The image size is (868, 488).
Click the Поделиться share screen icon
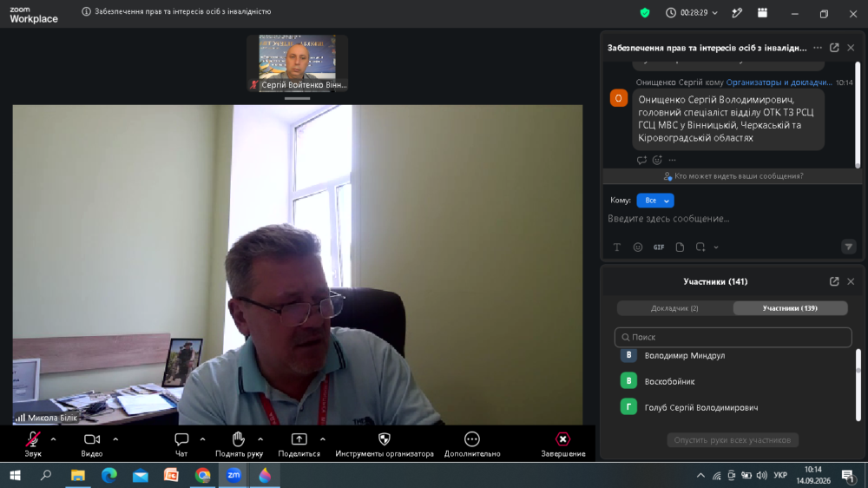[x=299, y=439]
